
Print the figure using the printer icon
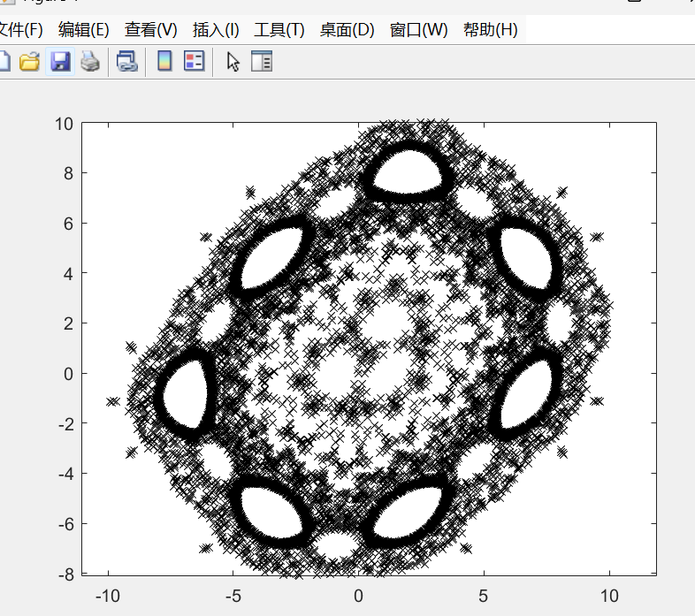[89, 62]
